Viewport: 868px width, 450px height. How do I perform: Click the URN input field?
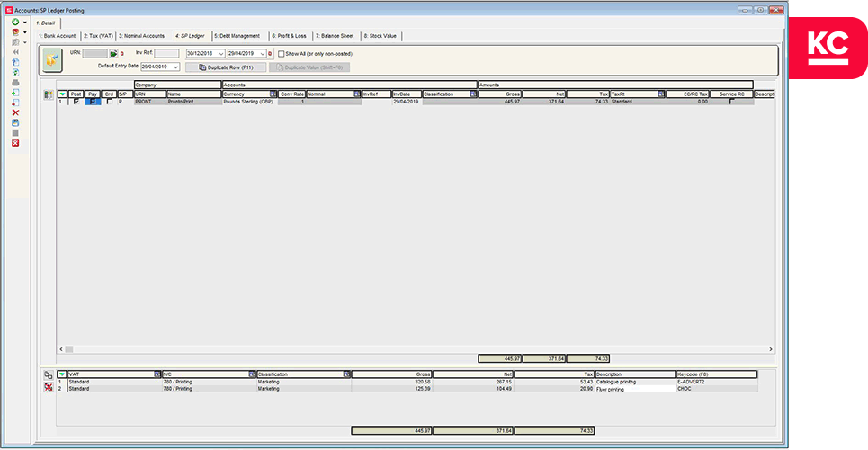click(x=94, y=54)
